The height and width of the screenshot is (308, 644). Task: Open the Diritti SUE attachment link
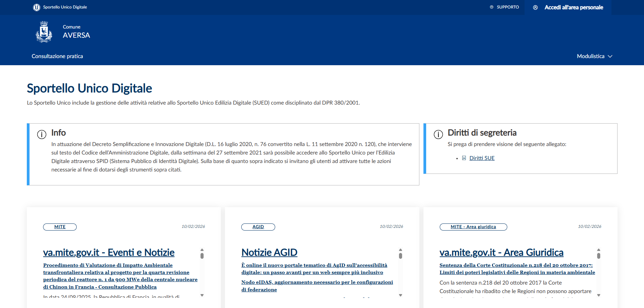482,158
